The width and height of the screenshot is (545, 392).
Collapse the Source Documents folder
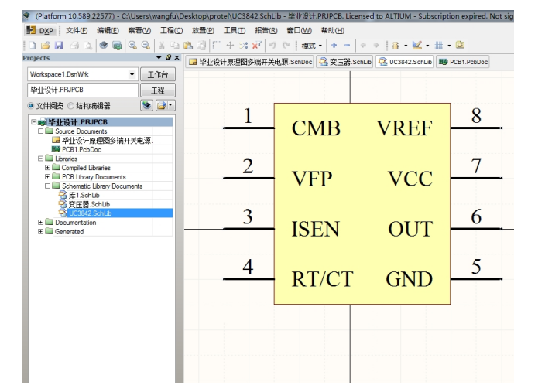pos(41,131)
